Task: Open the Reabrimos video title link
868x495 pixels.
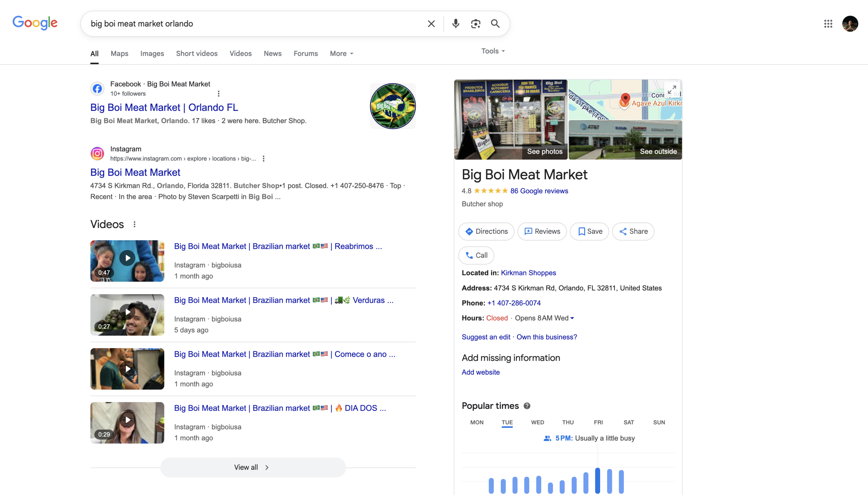Action: pos(278,246)
